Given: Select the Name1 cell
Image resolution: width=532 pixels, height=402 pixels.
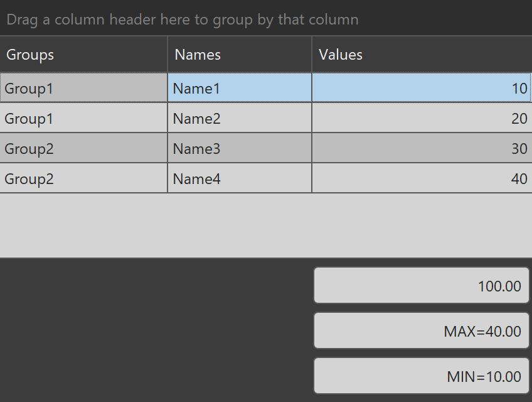Looking at the screenshot, I should pyautogui.click(x=240, y=88).
